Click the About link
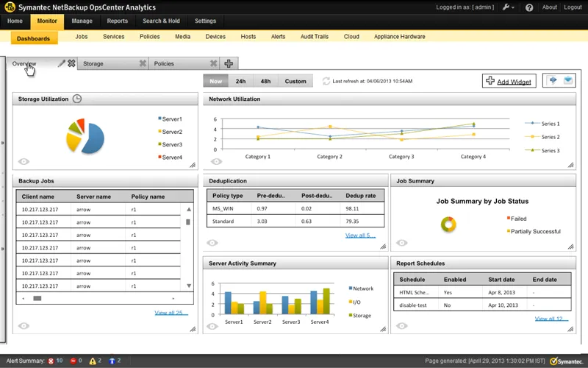 coord(549,7)
